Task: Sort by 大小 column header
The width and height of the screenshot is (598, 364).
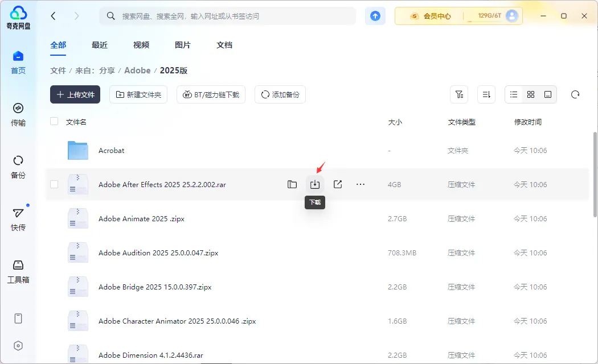Action: point(395,122)
